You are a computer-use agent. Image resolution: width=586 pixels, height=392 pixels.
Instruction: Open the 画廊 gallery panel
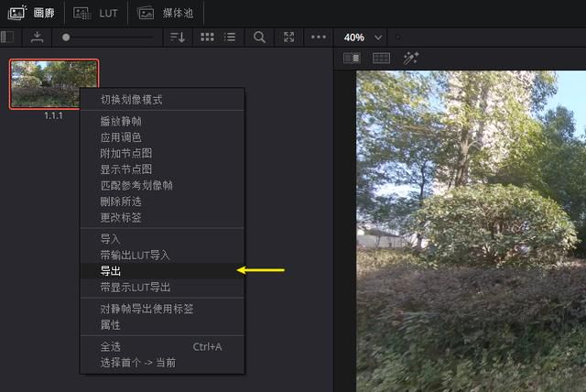pyautogui.click(x=31, y=13)
